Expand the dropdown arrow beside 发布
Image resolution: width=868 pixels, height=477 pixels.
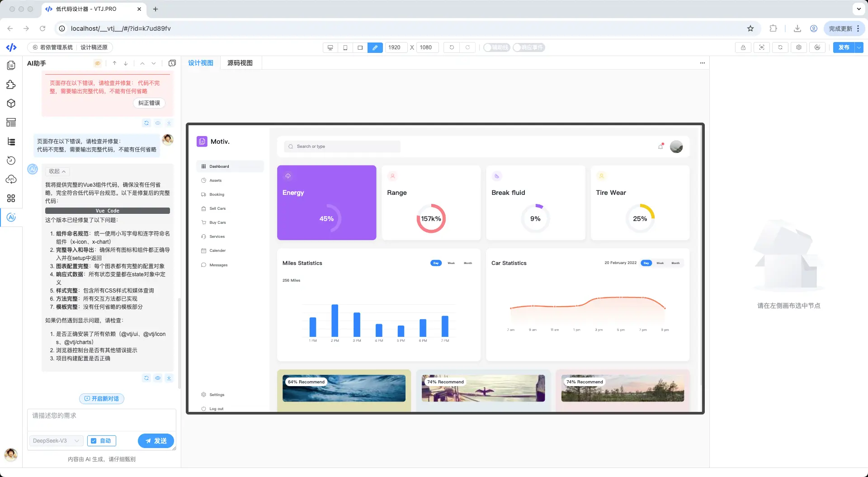click(859, 47)
